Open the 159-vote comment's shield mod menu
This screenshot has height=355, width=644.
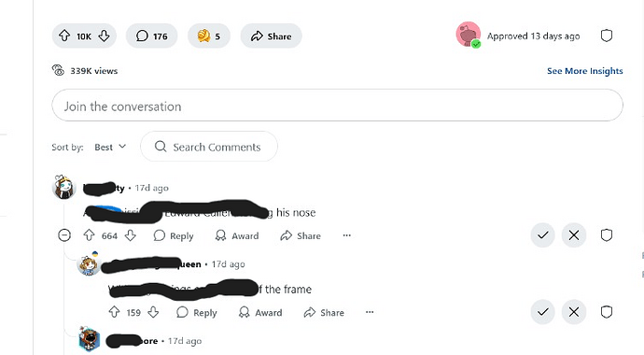point(607,312)
